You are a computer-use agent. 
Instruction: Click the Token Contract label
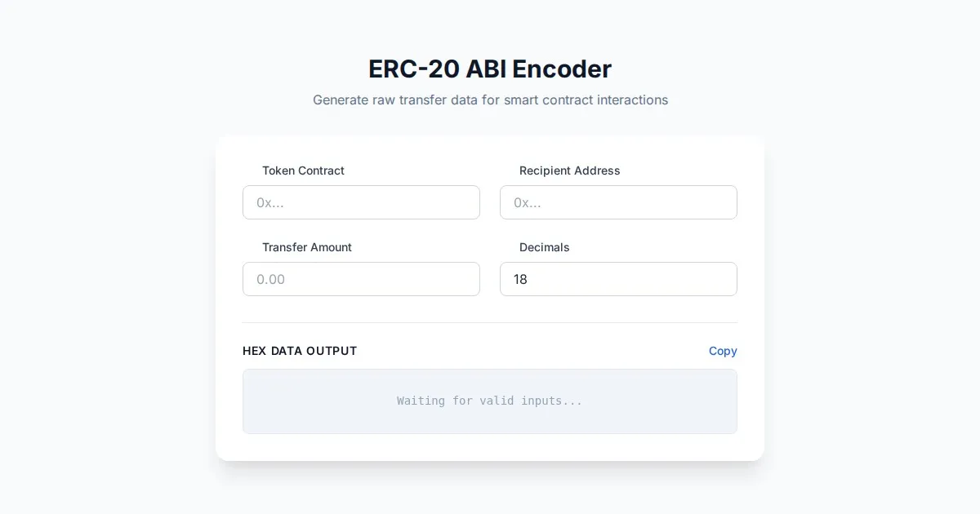click(303, 171)
